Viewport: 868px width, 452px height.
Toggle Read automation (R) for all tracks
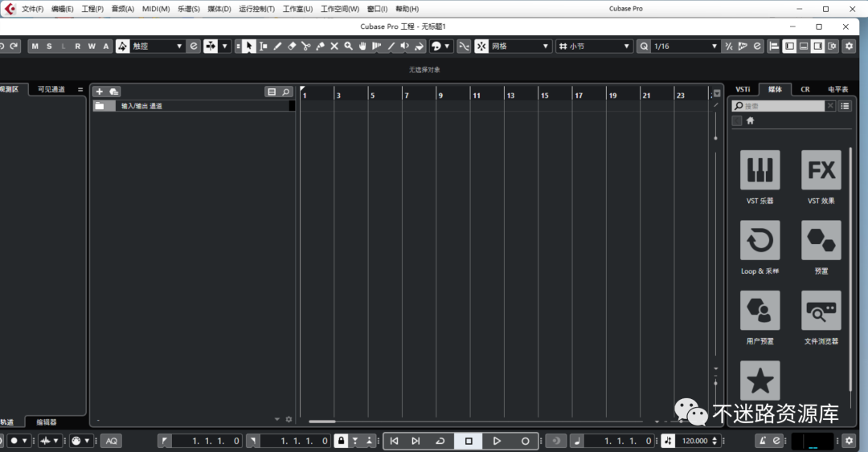[x=77, y=46]
